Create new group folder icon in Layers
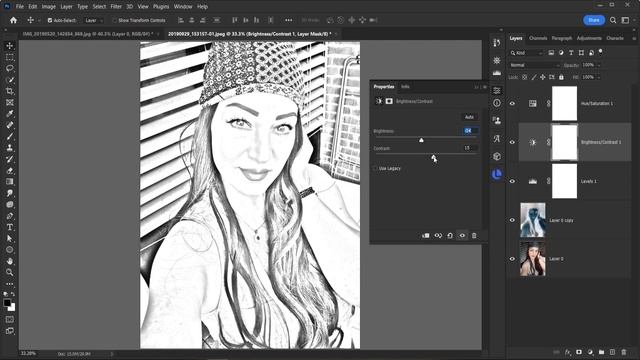This screenshot has height=360, width=640. coord(601,352)
